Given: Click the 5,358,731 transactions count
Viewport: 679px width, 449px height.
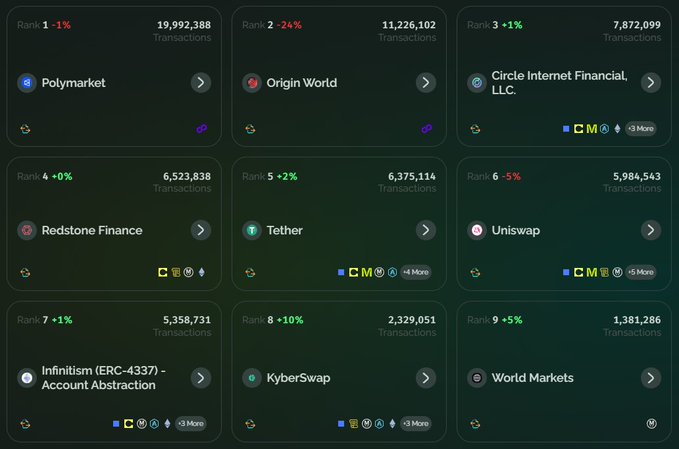Looking at the screenshot, I should click(187, 320).
